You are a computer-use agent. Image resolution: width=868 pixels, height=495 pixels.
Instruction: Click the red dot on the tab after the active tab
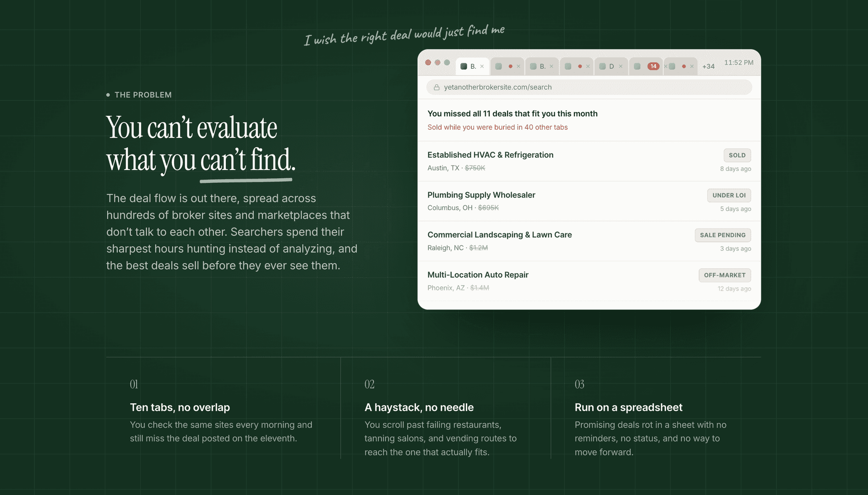point(510,66)
